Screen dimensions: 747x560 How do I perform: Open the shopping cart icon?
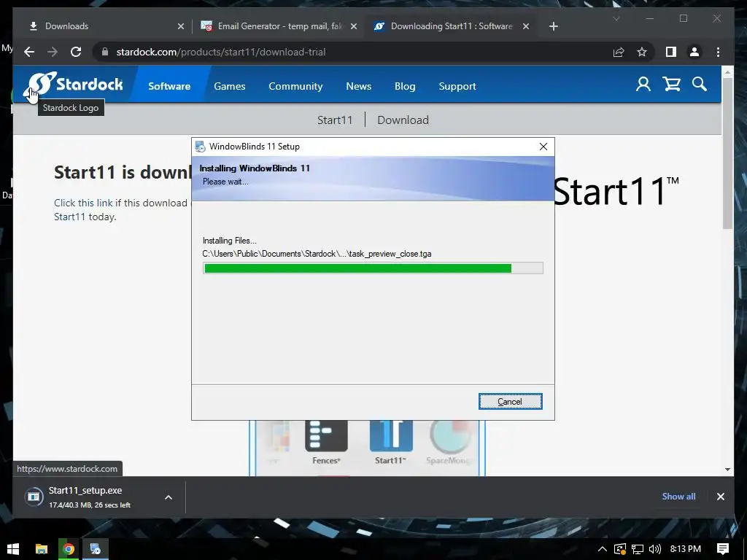[671, 85]
